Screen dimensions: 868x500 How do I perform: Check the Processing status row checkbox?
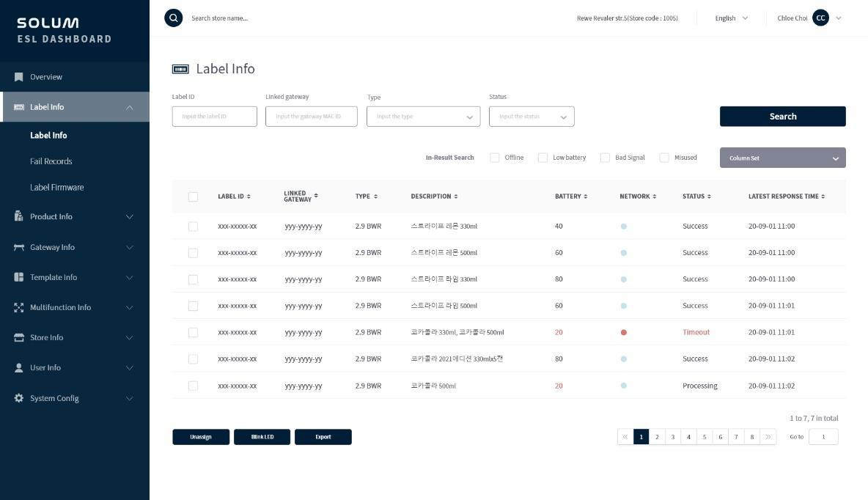[x=194, y=386]
